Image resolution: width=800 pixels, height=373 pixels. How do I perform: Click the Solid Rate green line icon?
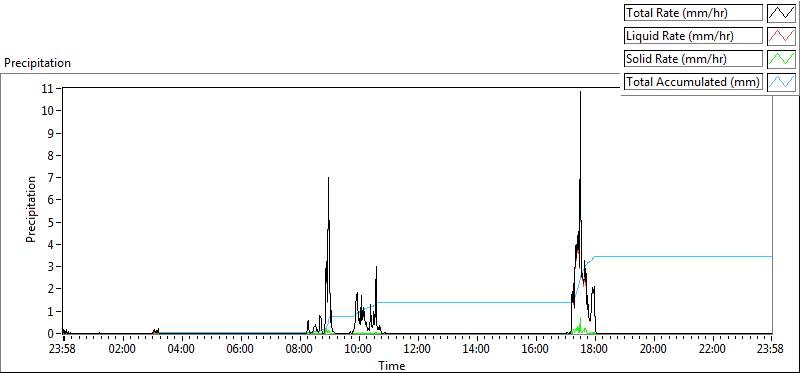781,59
